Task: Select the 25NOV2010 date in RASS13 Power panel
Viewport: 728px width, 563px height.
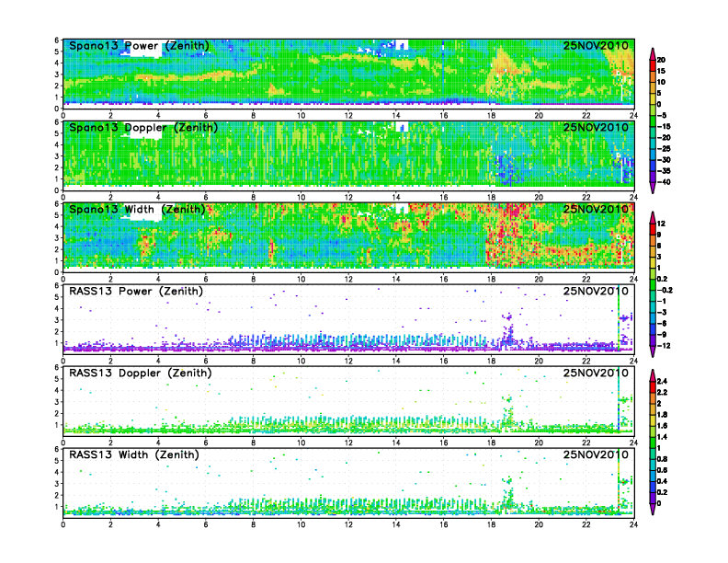Action: point(596,292)
